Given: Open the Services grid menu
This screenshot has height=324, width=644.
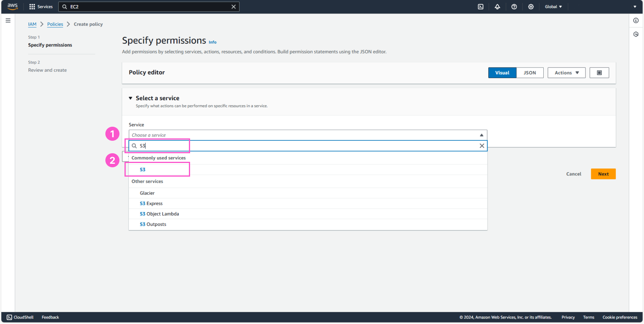Looking at the screenshot, I should (x=41, y=7).
